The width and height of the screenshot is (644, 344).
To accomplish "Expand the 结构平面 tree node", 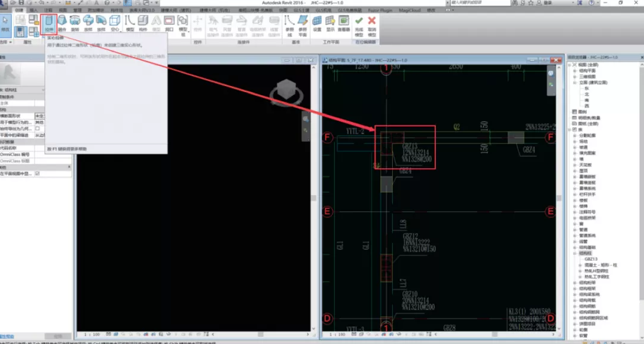I will (x=575, y=71).
